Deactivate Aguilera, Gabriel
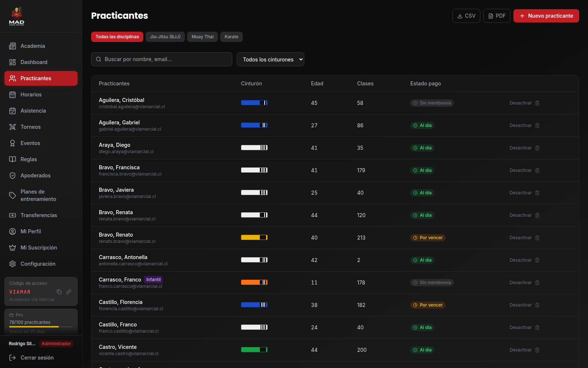This screenshot has width=588, height=368. coord(520,125)
